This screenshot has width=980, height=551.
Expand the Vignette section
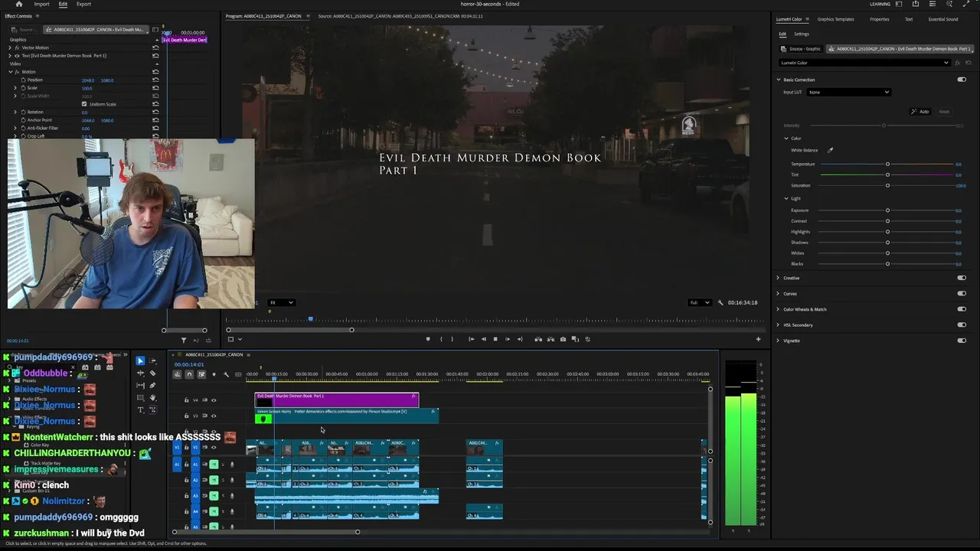[778, 341]
